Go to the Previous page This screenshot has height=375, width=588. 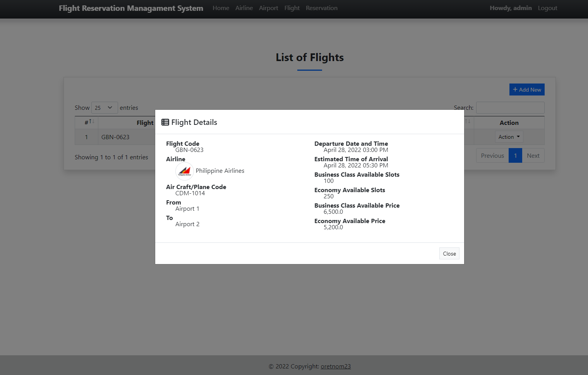[492, 155]
